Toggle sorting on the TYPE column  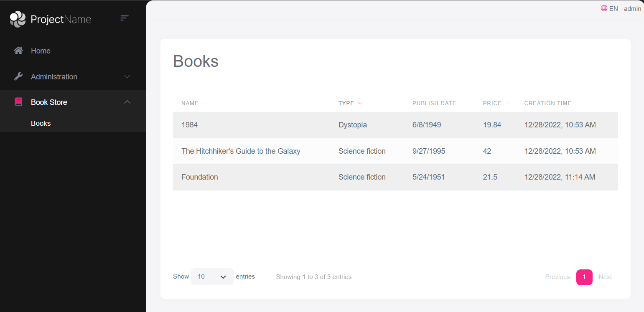tap(360, 103)
